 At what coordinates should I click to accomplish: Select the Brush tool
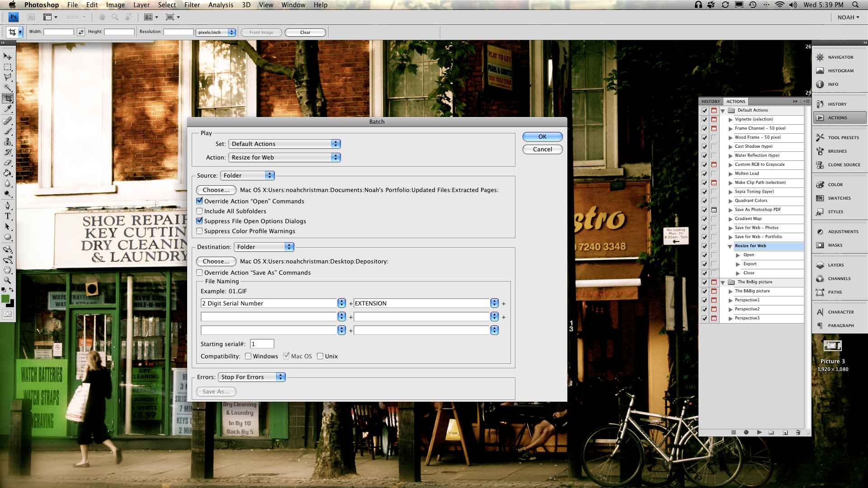click(8, 131)
